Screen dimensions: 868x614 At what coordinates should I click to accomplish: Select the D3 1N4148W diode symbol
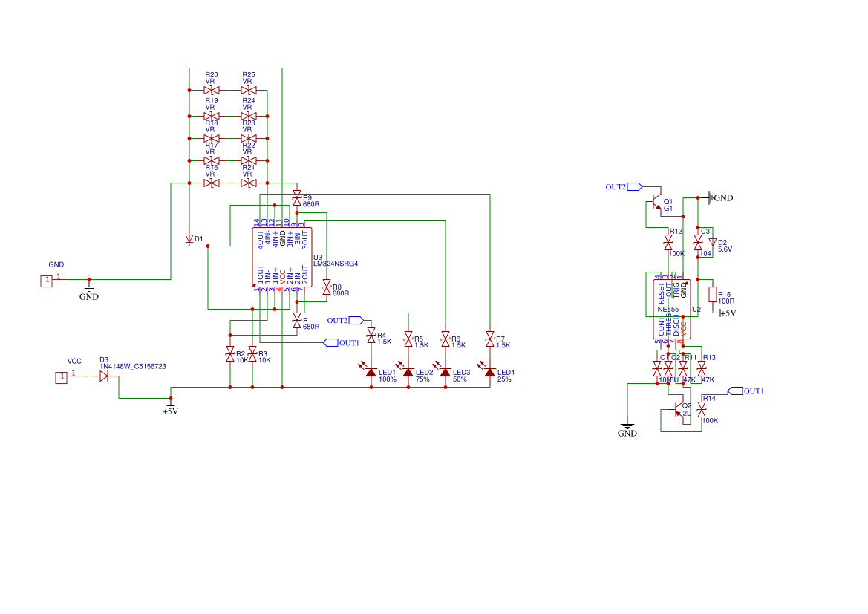coord(105,376)
